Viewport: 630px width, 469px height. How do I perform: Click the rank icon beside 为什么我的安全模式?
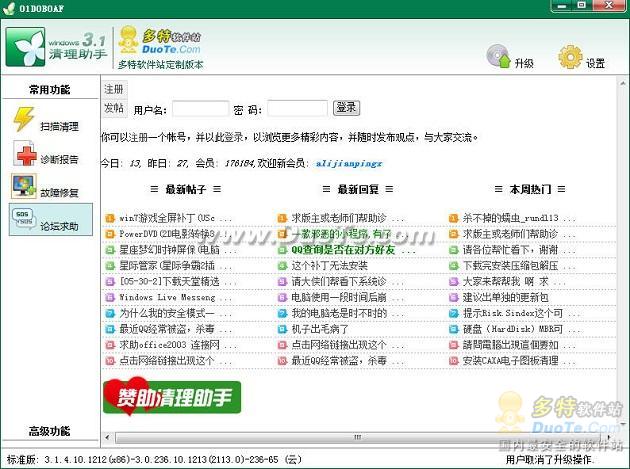110,313
